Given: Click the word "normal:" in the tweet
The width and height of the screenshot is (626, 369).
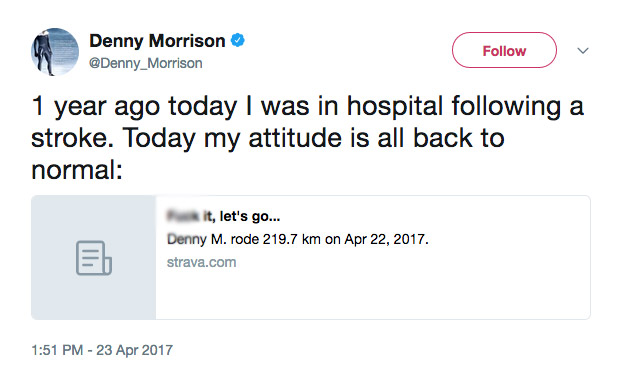Looking at the screenshot, I should [x=77, y=170].
